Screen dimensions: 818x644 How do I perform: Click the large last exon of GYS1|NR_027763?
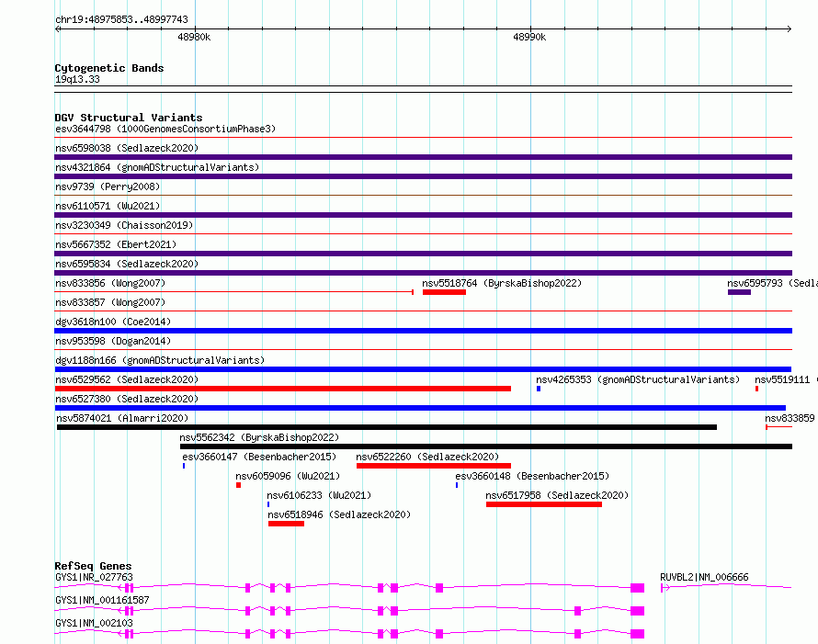638,588
